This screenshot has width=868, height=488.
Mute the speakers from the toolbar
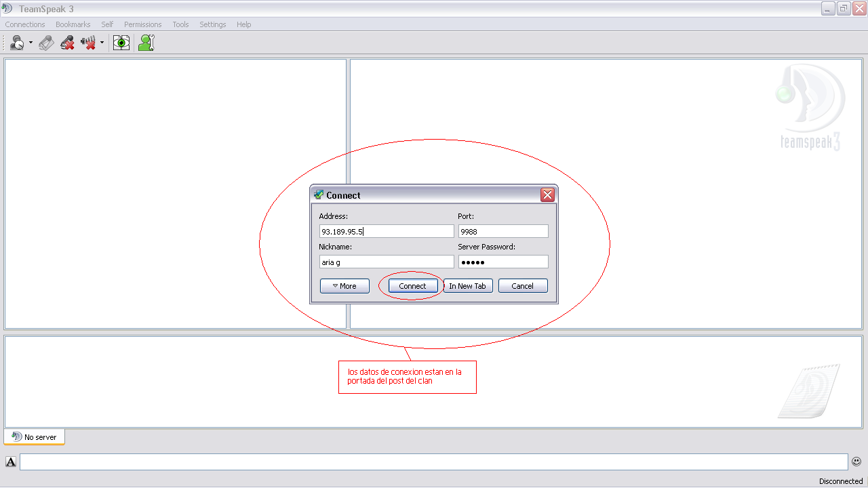(x=88, y=43)
